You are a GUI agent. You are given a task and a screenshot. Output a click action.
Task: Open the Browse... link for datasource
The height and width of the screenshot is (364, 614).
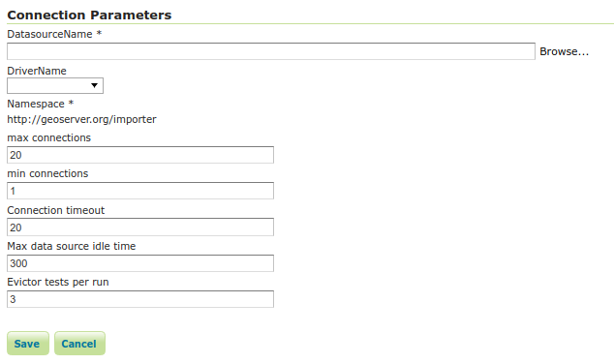point(564,51)
